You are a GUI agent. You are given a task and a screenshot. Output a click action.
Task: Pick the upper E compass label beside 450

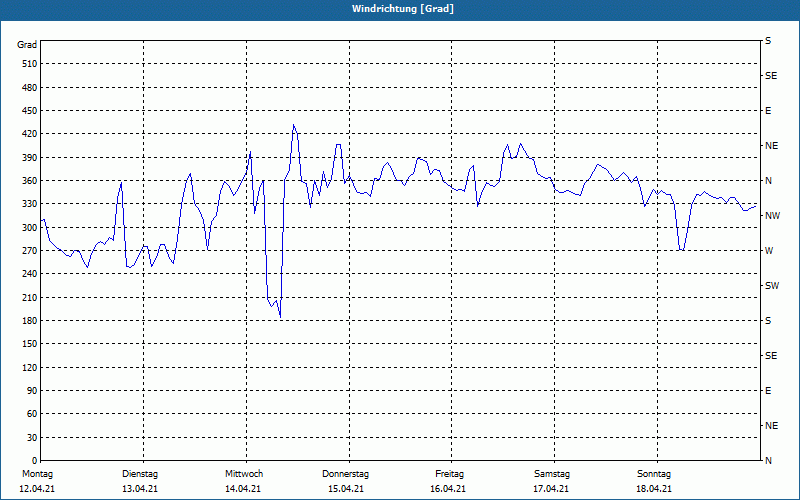point(768,111)
